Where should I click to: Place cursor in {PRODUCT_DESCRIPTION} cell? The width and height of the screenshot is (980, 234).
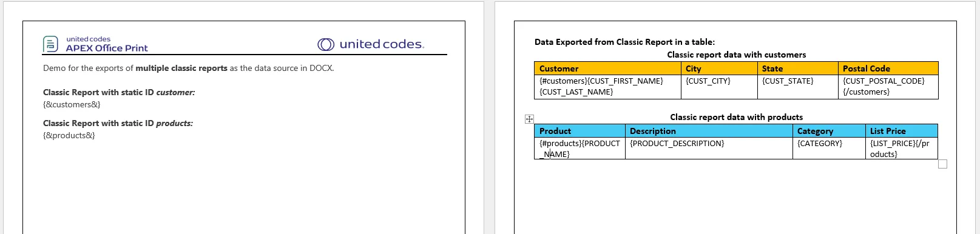[709, 149]
